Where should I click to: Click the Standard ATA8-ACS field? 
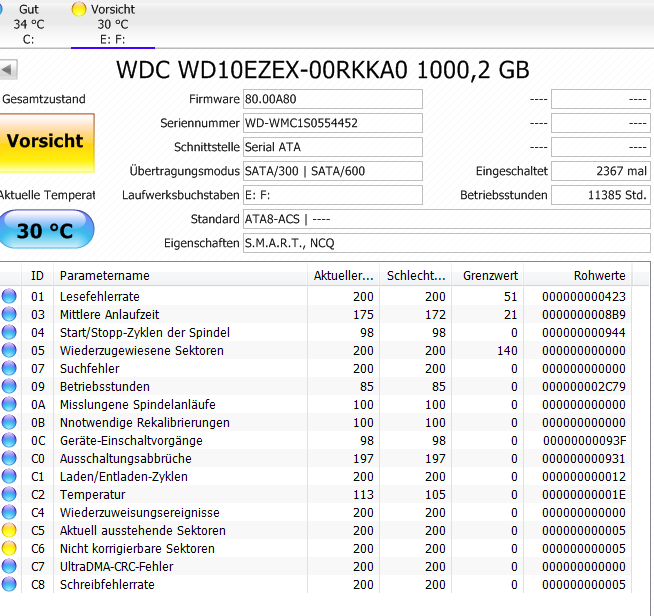[447, 219]
